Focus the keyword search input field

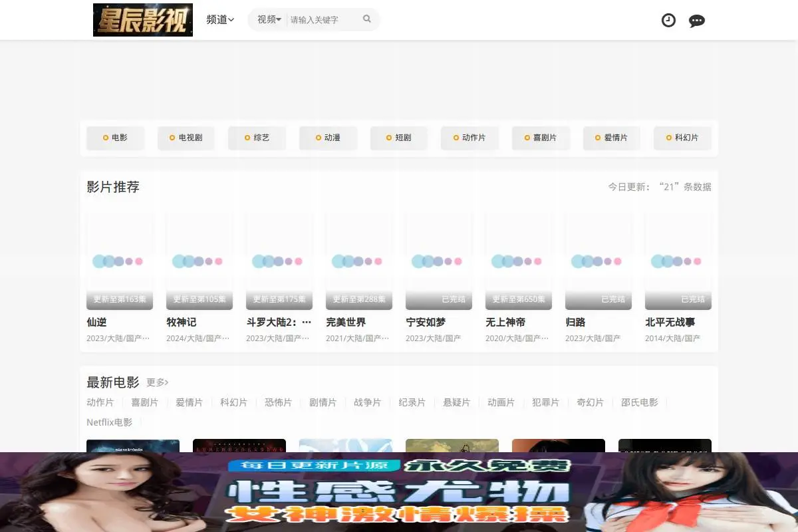pos(324,20)
